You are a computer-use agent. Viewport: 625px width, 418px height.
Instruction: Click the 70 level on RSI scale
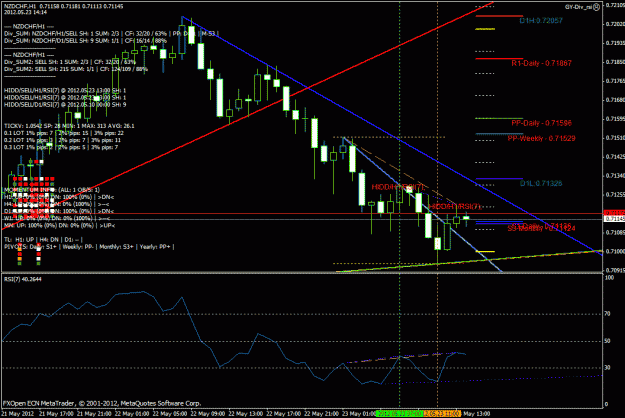[607, 314]
